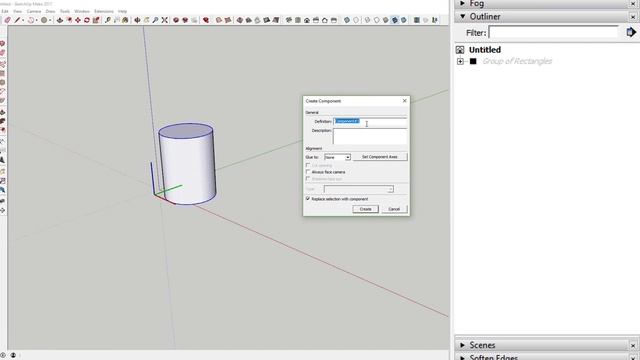Expand Group of Rectangles tree node
The image size is (640, 360).
click(x=460, y=61)
